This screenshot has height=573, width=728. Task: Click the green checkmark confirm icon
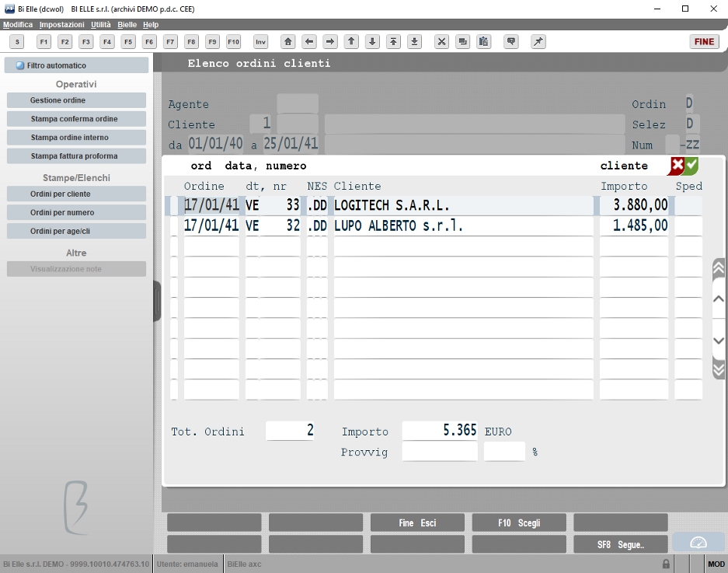[691, 166]
